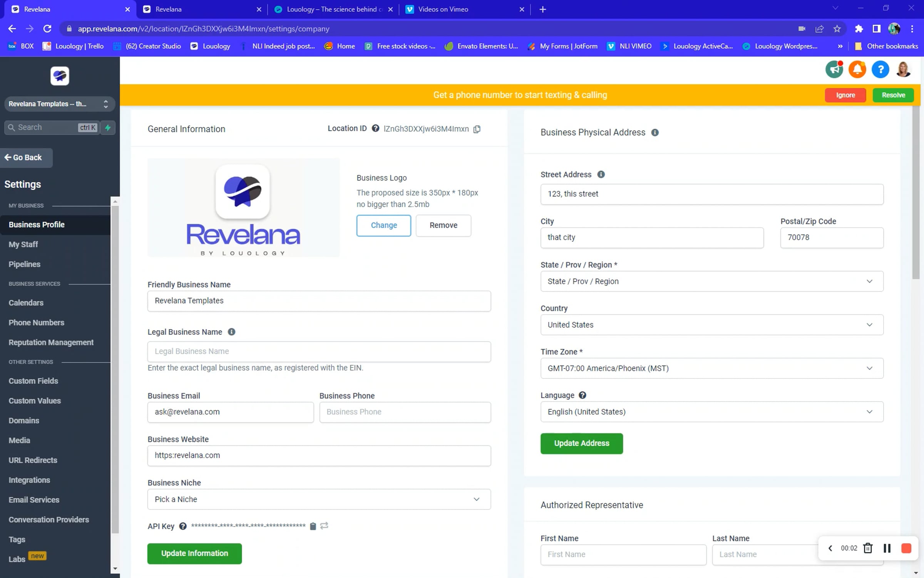This screenshot has width=924, height=578.
Task: Copy the Location ID to clipboard
Action: point(477,129)
